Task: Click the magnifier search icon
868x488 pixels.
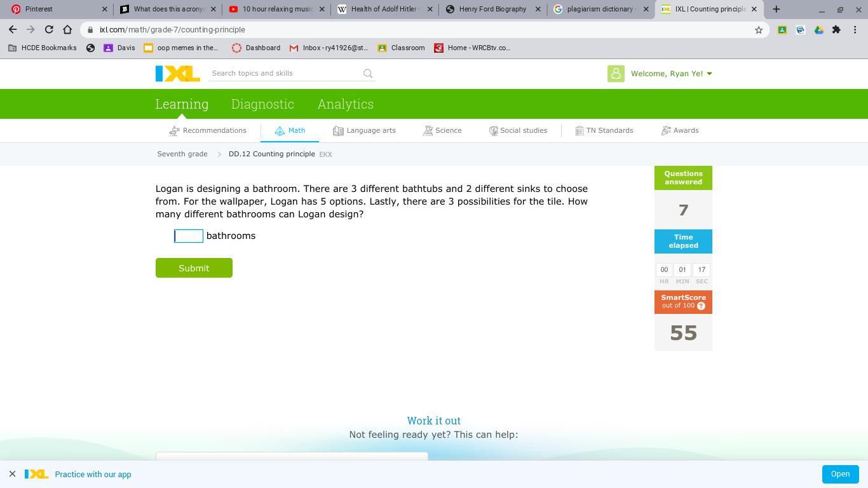Action: (368, 74)
